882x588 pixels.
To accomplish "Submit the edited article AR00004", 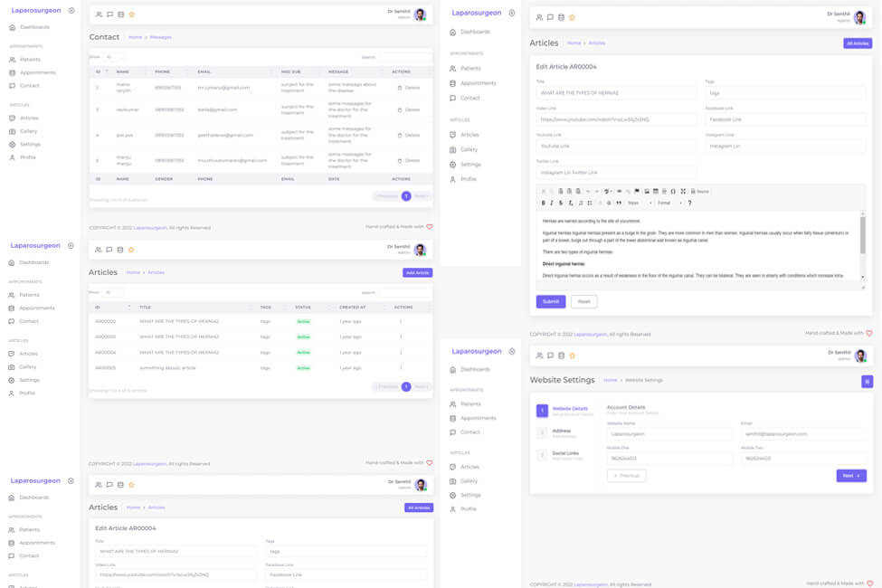I will tap(550, 301).
